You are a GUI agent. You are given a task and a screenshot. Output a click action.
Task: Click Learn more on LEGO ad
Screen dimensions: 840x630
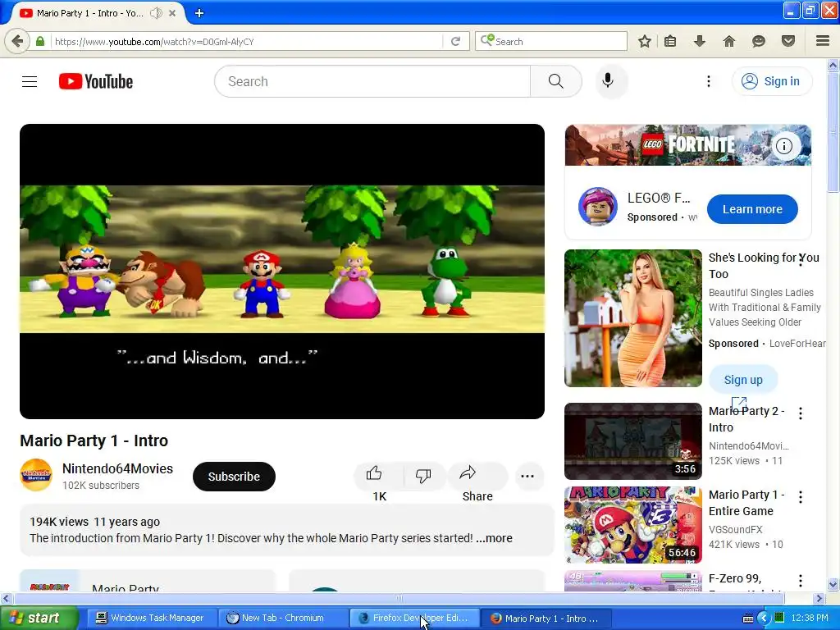[x=752, y=209]
